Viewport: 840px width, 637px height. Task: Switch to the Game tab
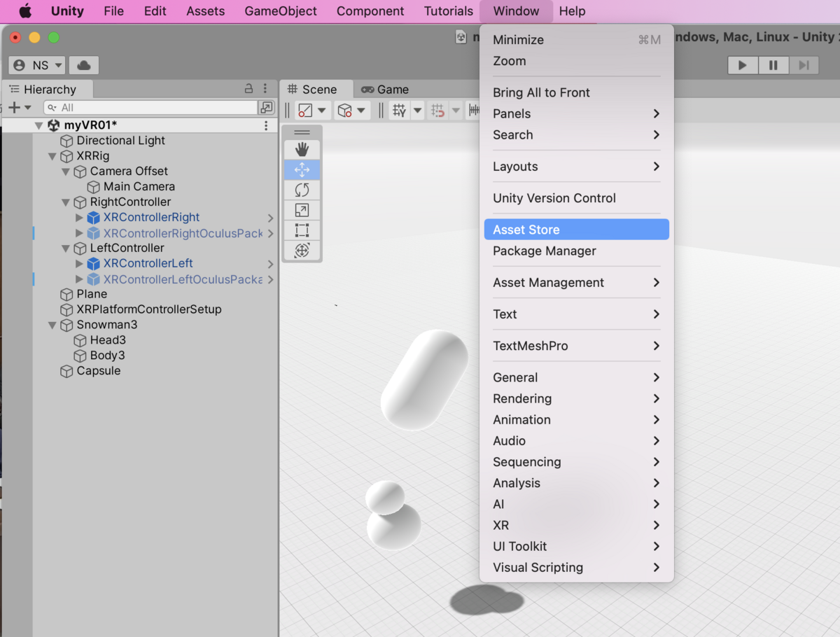(385, 89)
